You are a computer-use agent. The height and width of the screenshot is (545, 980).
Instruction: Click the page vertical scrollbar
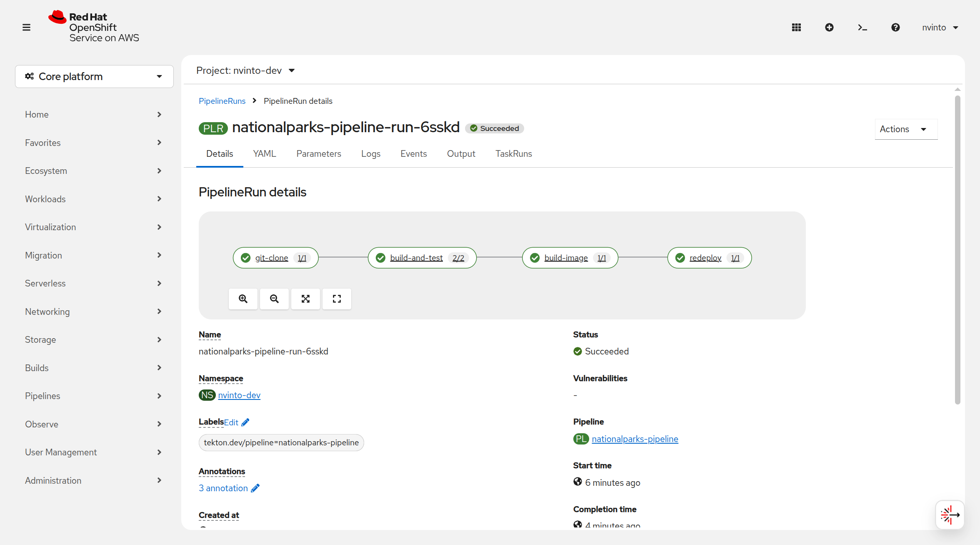pyautogui.click(x=957, y=250)
